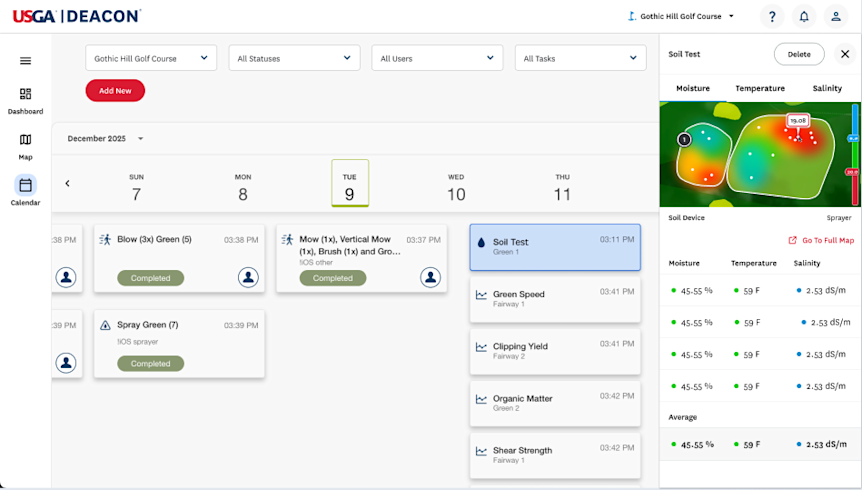The height and width of the screenshot is (490, 862).
Task: Open Go To Full Map link
Action: (x=827, y=240)
